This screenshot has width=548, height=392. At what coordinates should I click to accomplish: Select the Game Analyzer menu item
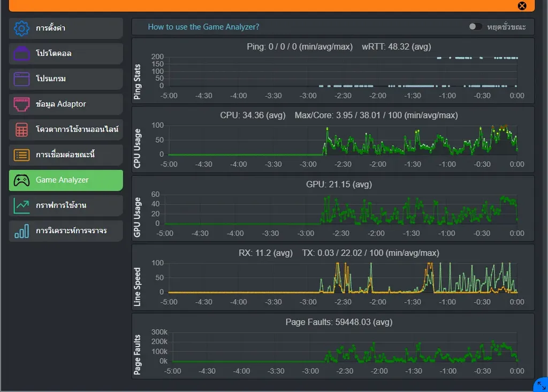pos(66,180)
